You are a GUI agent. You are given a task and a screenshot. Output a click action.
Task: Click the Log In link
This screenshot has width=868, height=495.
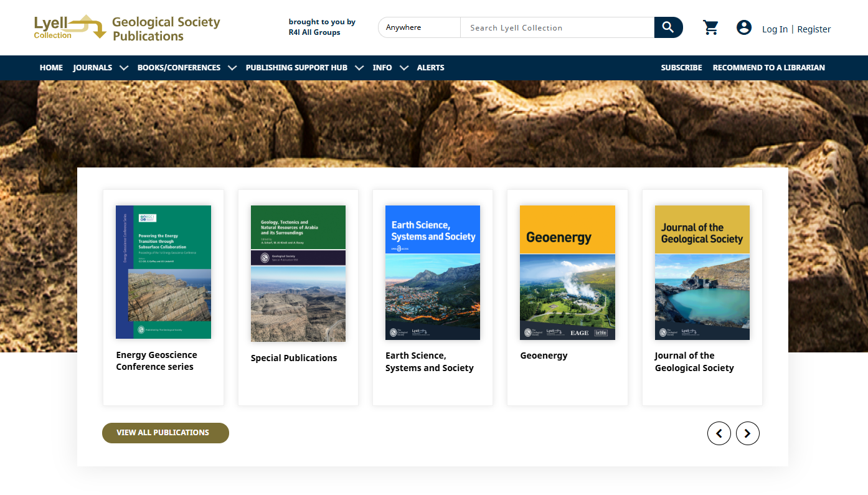coord(775,29)
